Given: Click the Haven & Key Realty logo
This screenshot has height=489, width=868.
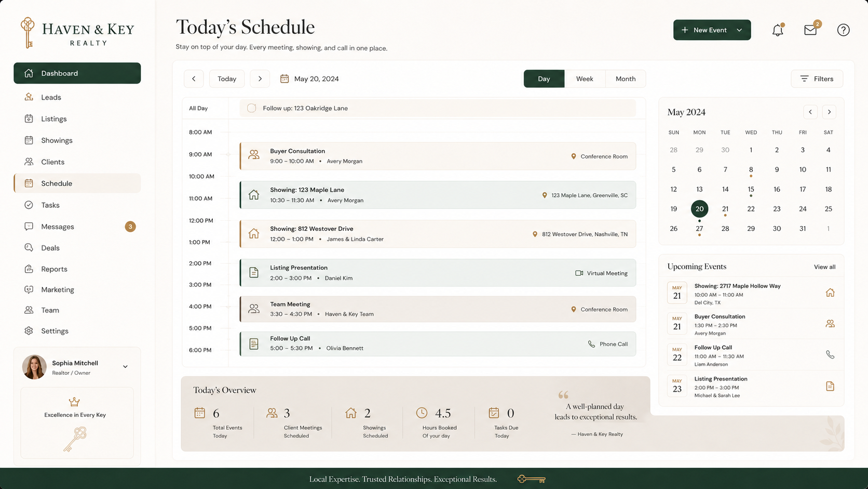Looking at the screenshot, I should coord(77,33).
